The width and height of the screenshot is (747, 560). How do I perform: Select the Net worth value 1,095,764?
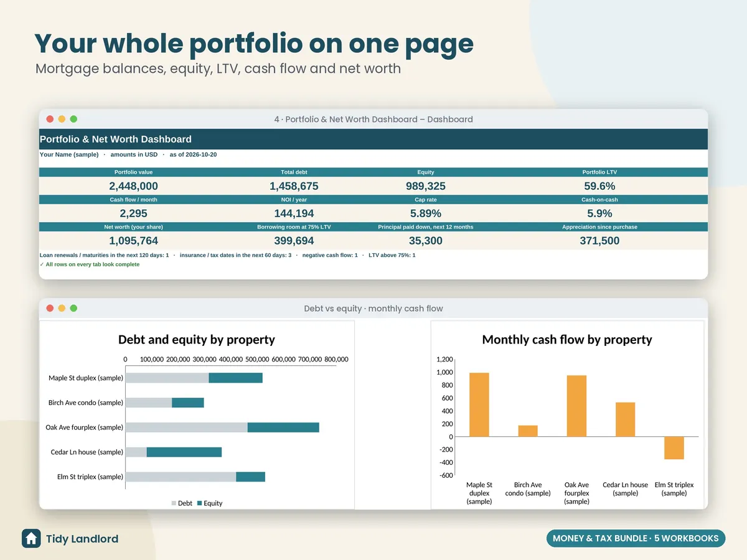pyautogui.click(x=133, y=241)
